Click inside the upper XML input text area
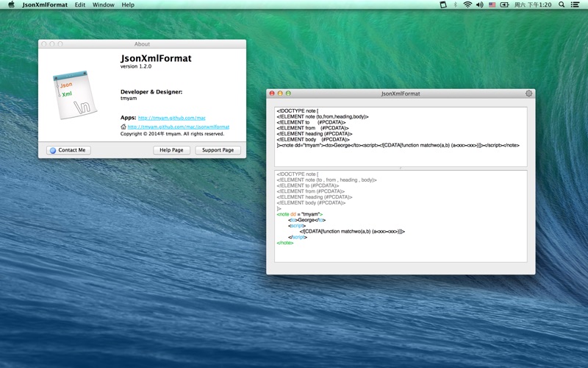The height and width of the screenshot is (368, 588). click(x=401, y=137)
